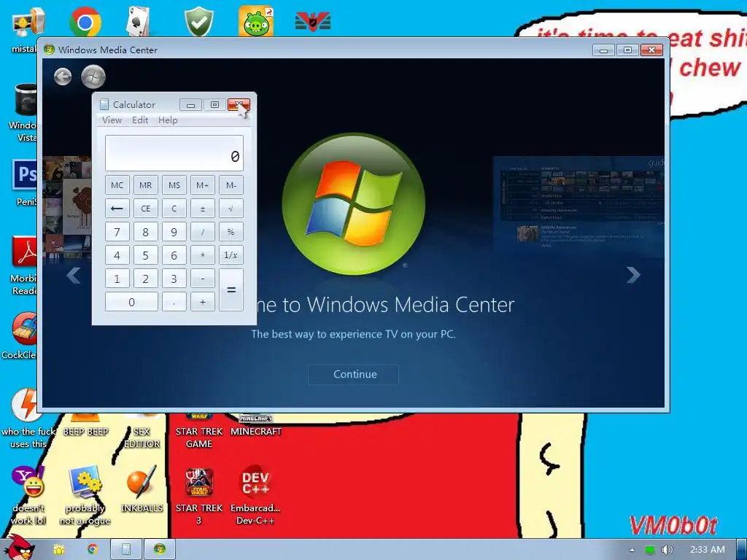747x560 pixels.
Task: Click the Media Center taskbar button
Action: tap(160, 550)
